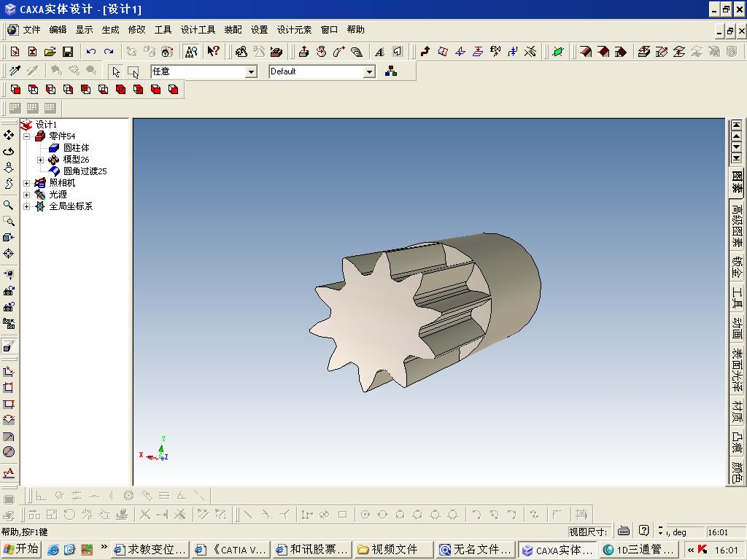
Task: Open the 设计工具 menu
Action: click(198, 29)
